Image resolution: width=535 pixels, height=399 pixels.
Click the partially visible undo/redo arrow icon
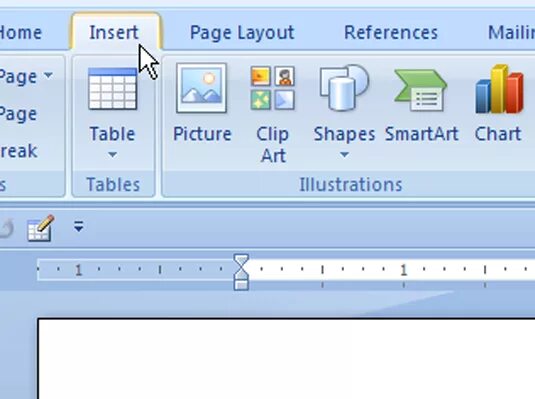coord(6,228)
